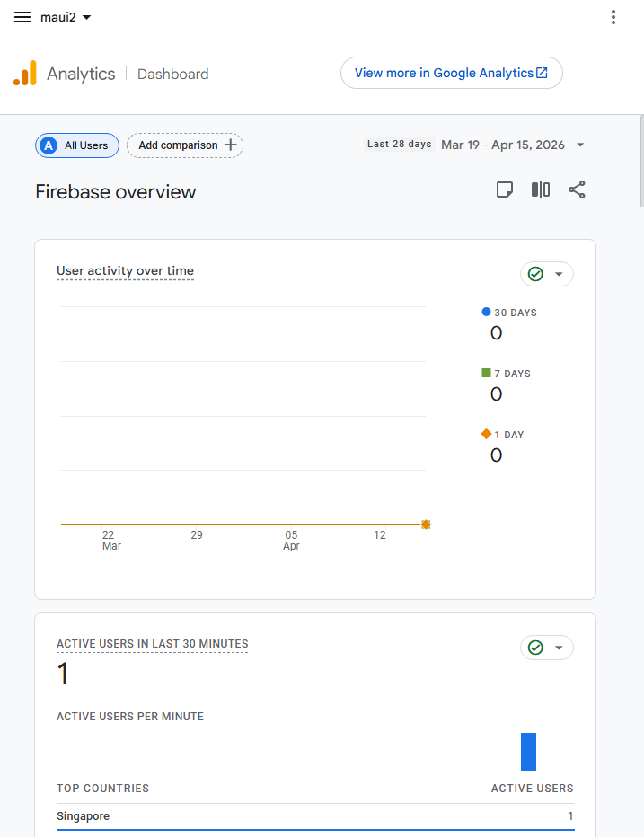Open the date range dropdown arrow
644x837 pixels.
(580, 145)
